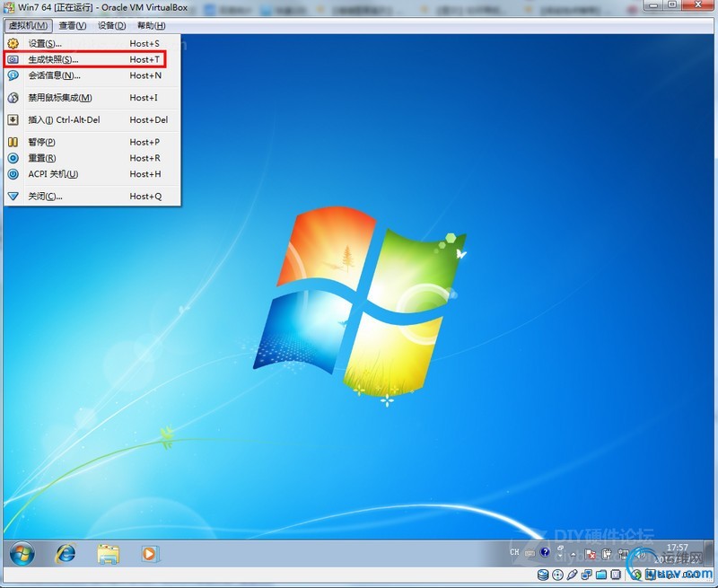Open Windows Explorer folder taskbar icon
Viewport: 718px width, 588px height.
[x=108, y=554]
